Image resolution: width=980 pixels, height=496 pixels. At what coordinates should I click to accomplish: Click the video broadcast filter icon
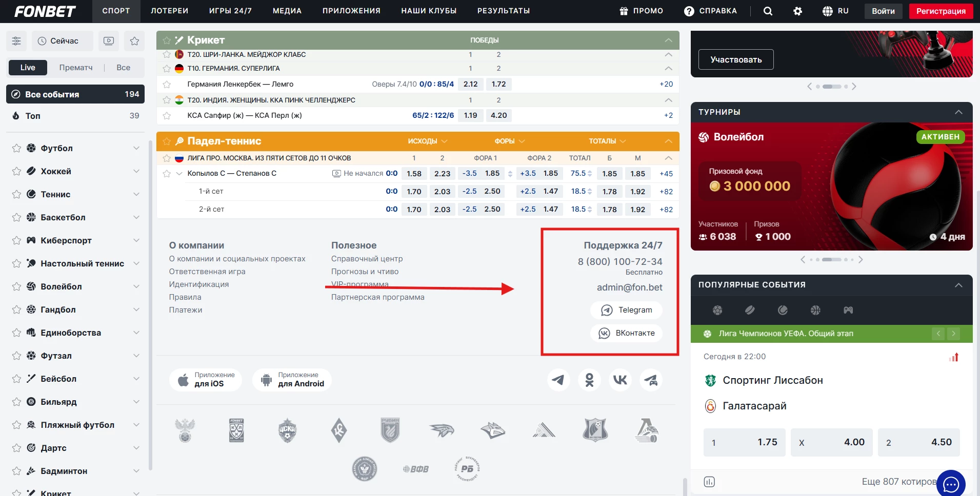(109, 41)
